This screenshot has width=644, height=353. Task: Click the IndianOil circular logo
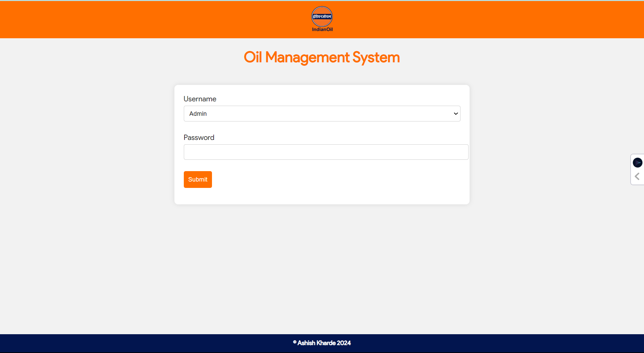(322, 17)
